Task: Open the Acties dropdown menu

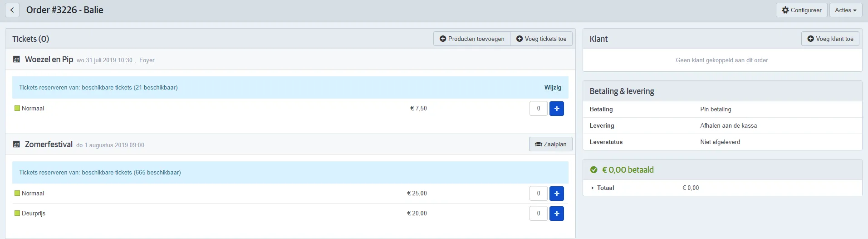Action: [845, 10]
